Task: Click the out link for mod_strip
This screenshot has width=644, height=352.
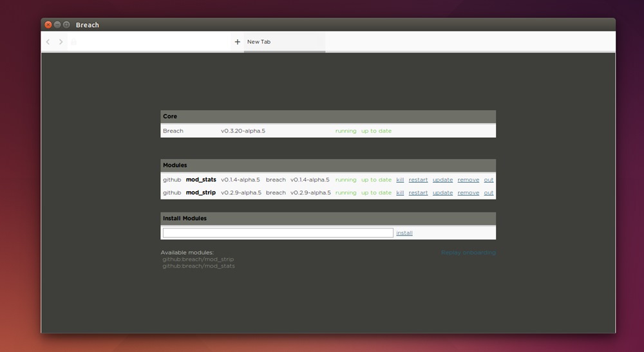Action: click(x=489, y=193)
